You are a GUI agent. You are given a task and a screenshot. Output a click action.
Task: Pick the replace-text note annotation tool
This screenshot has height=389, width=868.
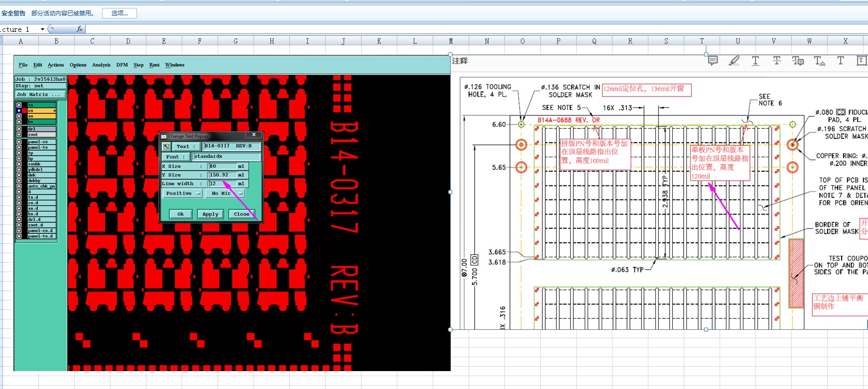pos(798,61)
